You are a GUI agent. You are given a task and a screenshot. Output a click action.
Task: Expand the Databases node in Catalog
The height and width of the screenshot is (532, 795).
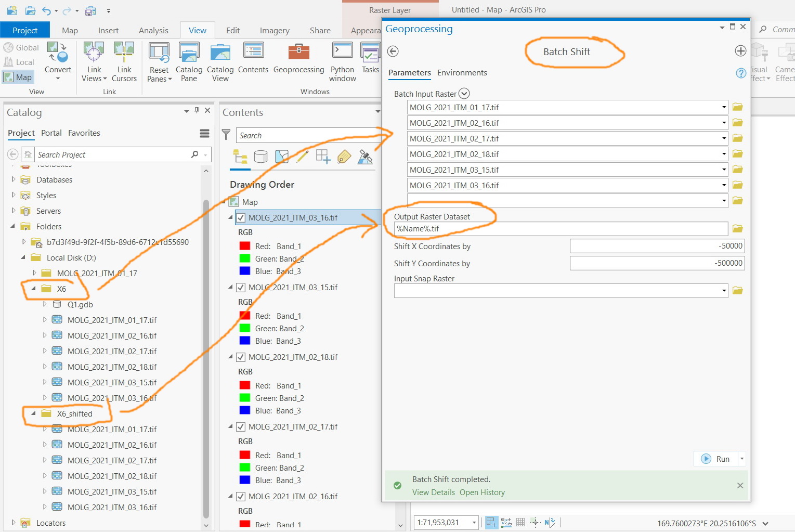14,179
